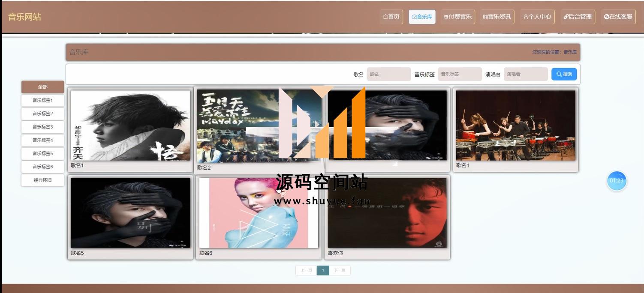This screenshot has height=293, width=644.
Task: Open the 歌名5 album cover
Action: pos(130,213)
